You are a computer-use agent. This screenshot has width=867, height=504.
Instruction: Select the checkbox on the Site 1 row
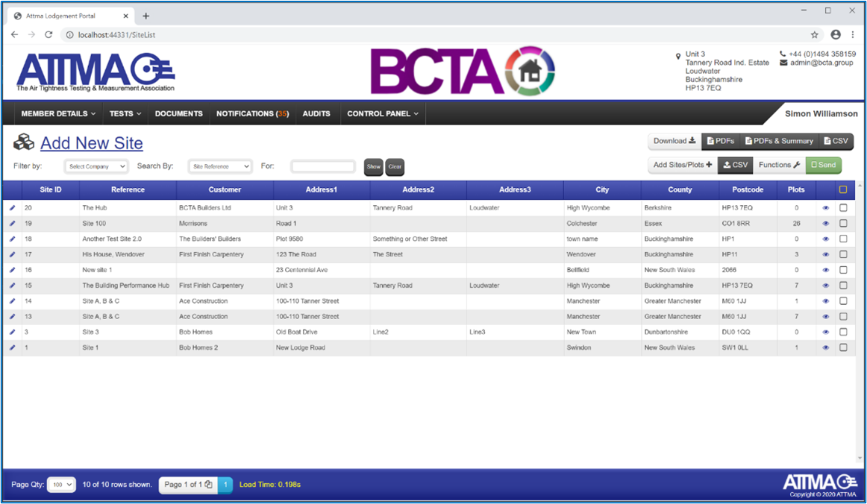click(843, 347)
